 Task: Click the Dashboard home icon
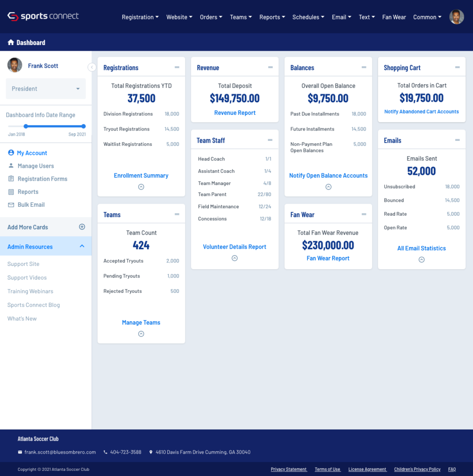[11, 42]
